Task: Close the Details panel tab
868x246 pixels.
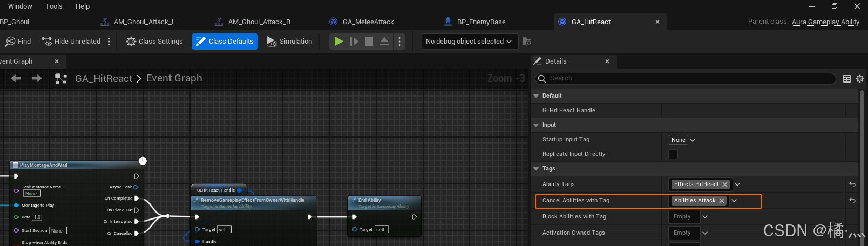Action: 607,61
